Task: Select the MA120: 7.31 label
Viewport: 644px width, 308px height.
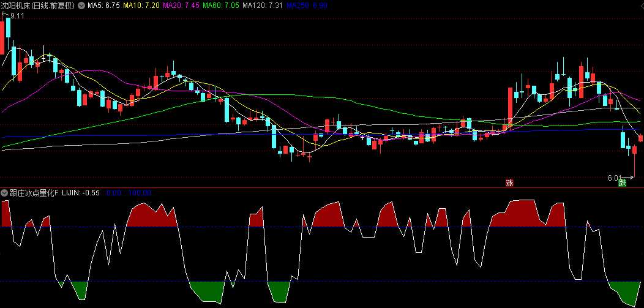Action: tap(263, 6)
